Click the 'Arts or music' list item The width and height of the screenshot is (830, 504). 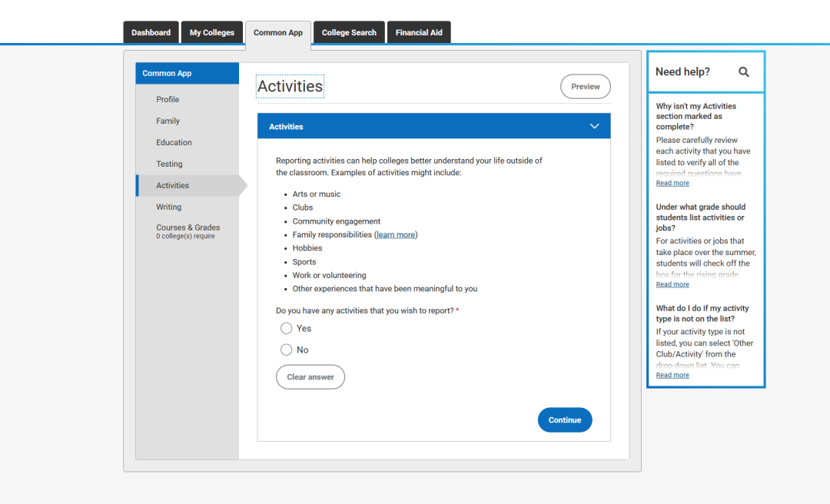[x=317, y=194]
